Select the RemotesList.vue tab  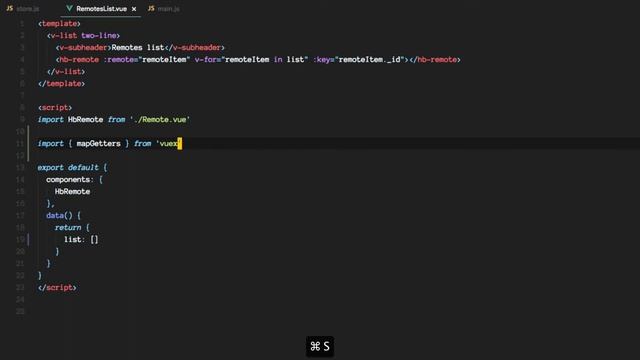point(102,9)
